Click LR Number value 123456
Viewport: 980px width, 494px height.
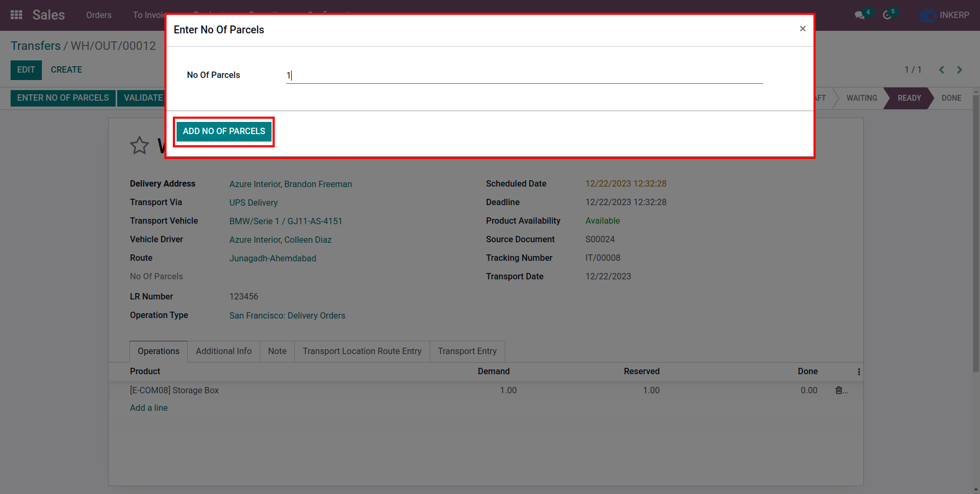(x=244, y=297)
